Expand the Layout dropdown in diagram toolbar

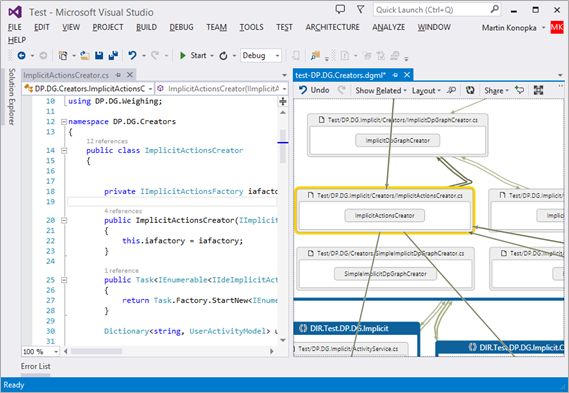click(426, 90)
